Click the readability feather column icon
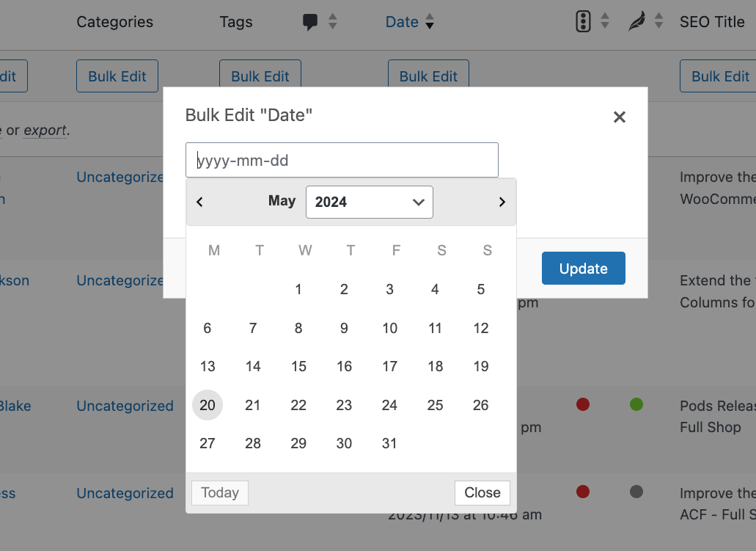The height and width of the screenshot is (551, 756). pyautogui.click(x=636, y=22)
